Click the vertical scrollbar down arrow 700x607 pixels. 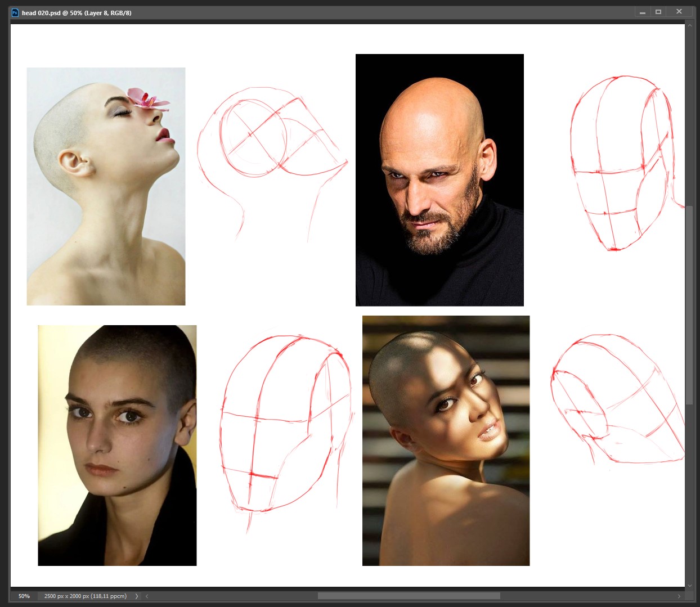coord(689,585)
